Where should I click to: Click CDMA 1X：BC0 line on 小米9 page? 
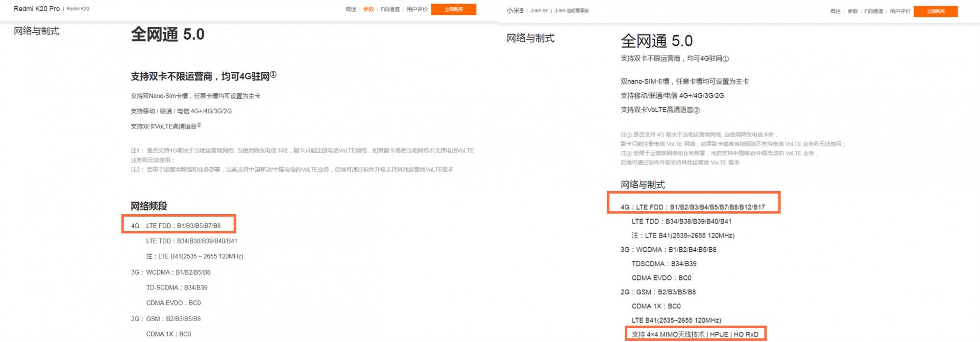point(656,306)
